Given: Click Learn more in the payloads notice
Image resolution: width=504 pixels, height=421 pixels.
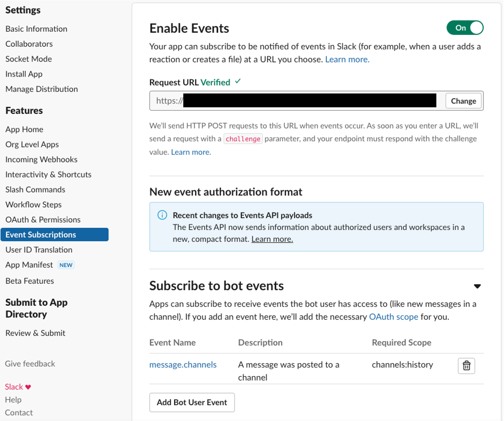Looking at the screenshot, I should 272,239.
